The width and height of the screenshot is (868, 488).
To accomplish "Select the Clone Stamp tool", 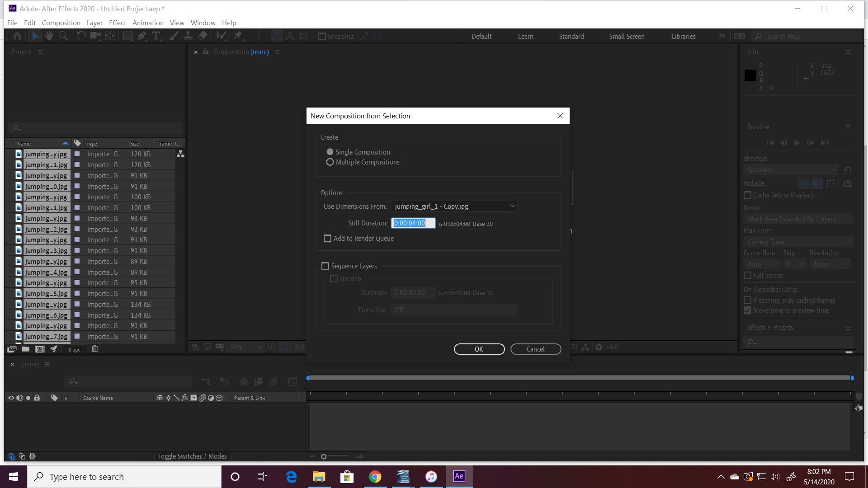I will [x=188, y=36].
